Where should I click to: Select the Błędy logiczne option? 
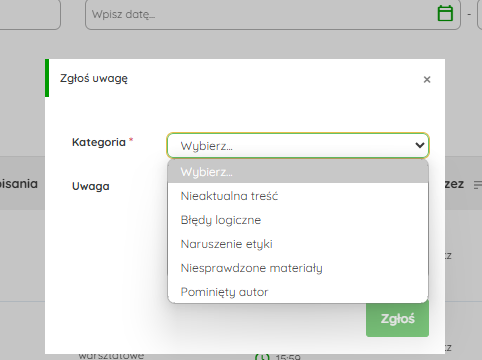298,220
